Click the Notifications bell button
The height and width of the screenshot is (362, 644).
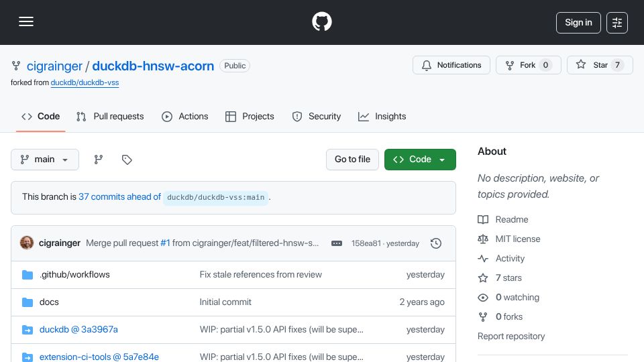tap(451, 65)
